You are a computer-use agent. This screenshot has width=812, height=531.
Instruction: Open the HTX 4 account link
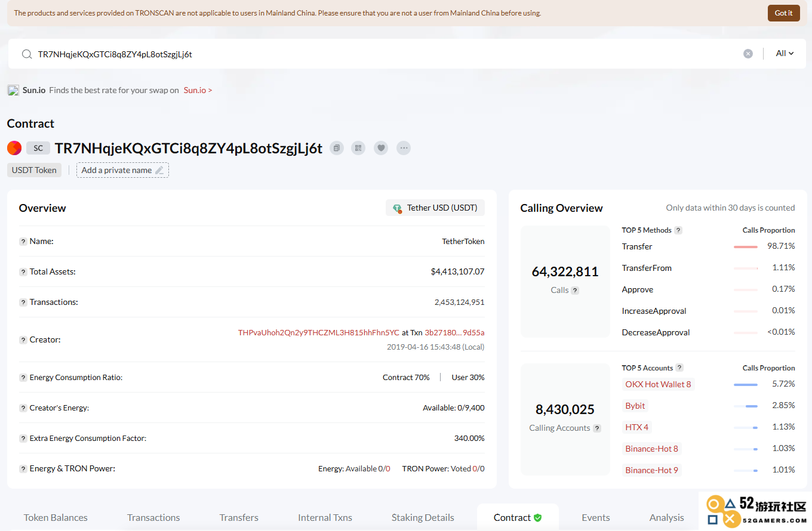[x=637, y=427]
